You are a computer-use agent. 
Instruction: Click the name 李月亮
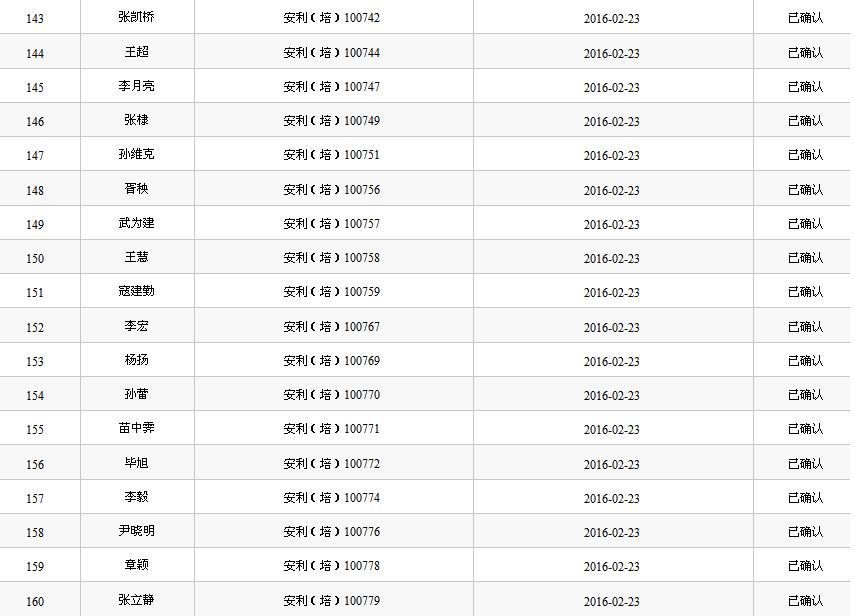pyautogui.click(x=136, y=87)
